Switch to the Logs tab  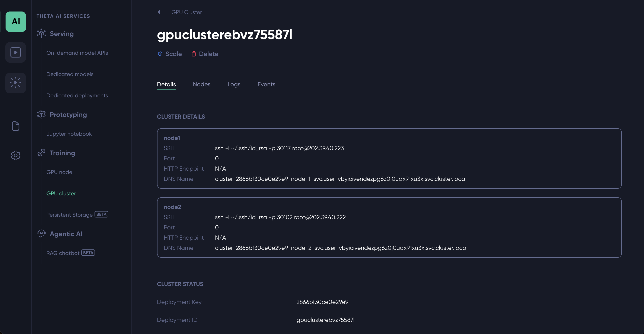pos(234,84)
